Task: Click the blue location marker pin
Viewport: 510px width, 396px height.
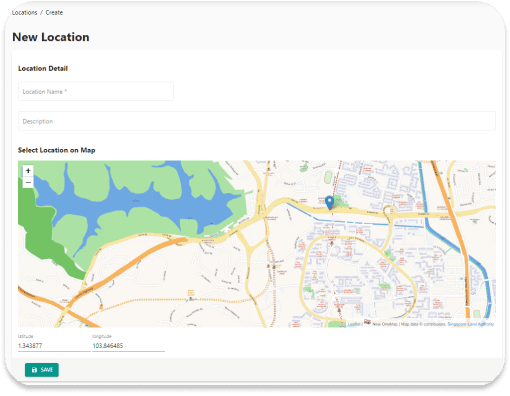Action: coord(329,203)
